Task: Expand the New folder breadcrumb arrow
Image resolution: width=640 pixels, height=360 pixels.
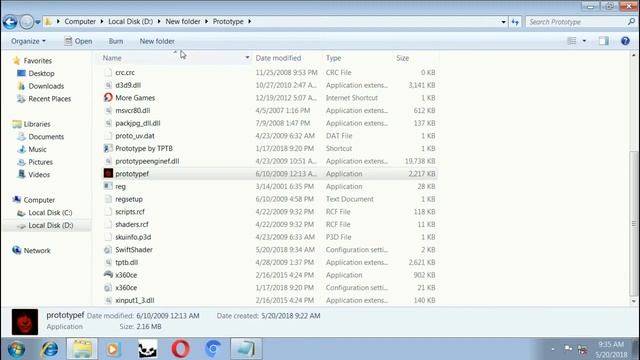Action: (x=207, y=22)
